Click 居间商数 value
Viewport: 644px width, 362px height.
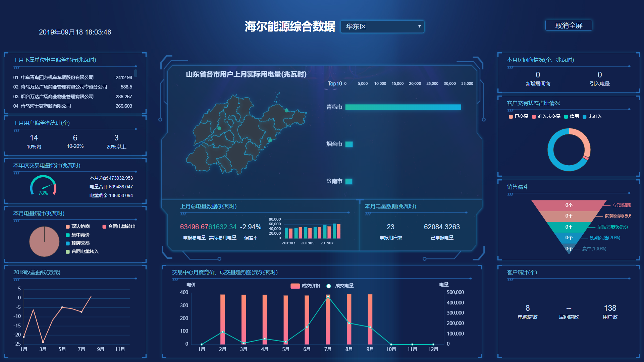tap(569, 308)
